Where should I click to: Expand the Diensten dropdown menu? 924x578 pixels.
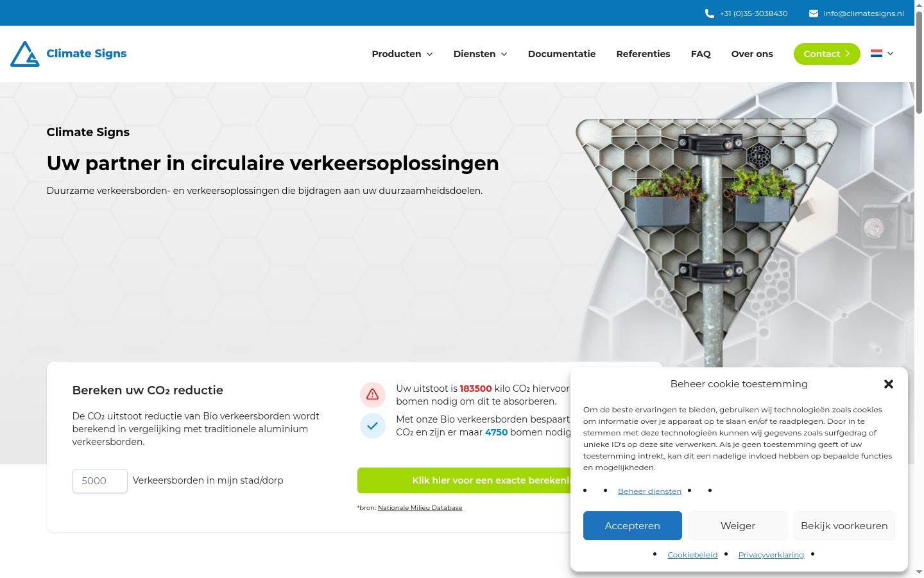pos(481,54)
